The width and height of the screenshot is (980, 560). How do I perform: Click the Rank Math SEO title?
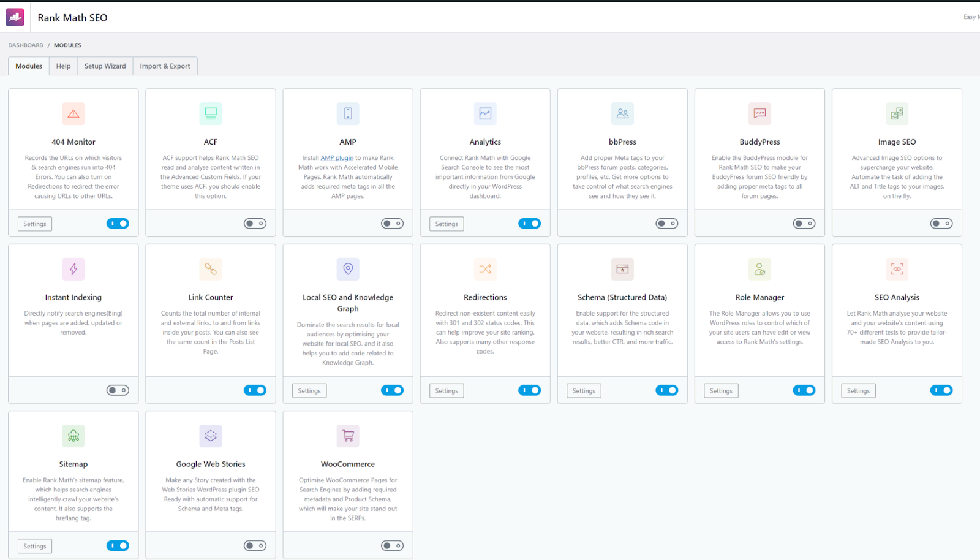click(x=72, y=18)
